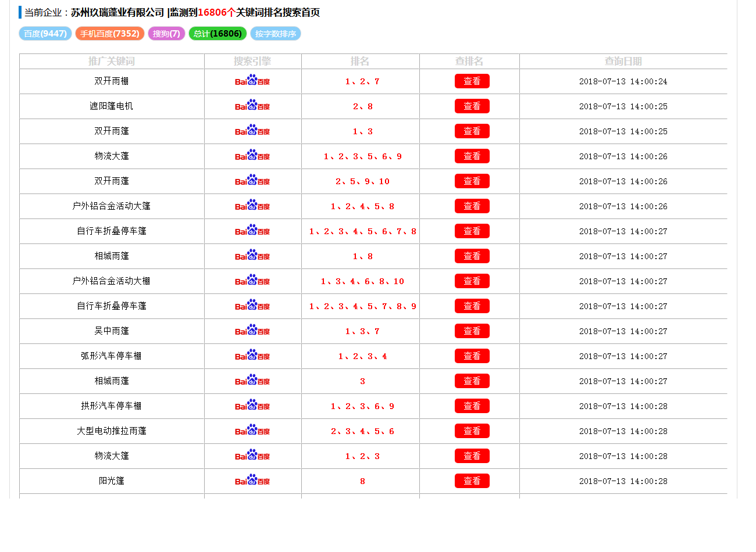Switch to the 百度(9447) tab

pos(45,34)
